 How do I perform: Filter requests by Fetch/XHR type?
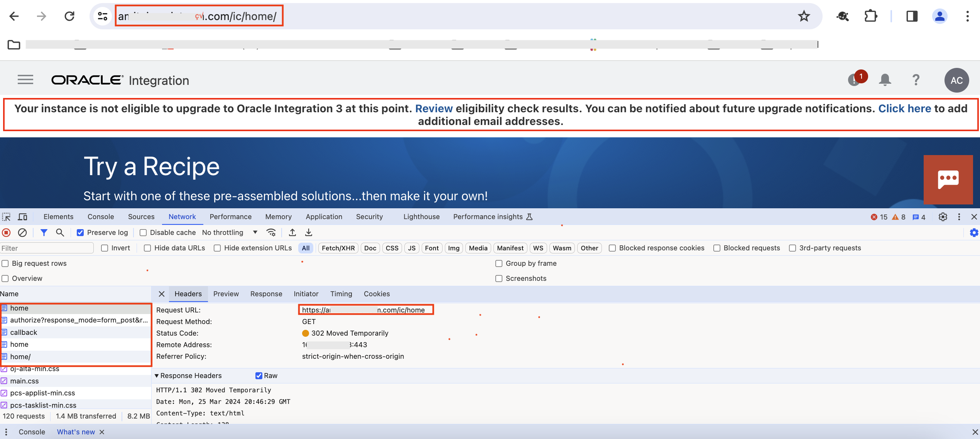tap(338, 248)
